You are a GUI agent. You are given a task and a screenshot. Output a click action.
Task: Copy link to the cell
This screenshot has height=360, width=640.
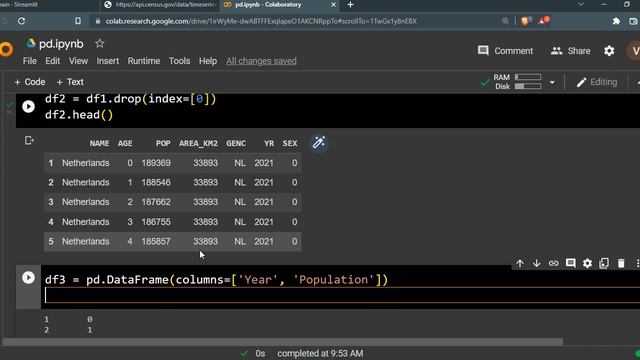click(x=553, y=263)
